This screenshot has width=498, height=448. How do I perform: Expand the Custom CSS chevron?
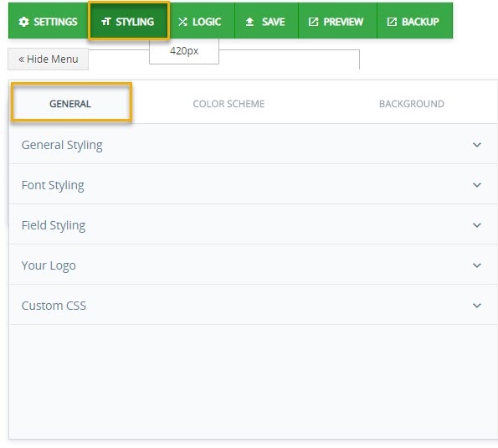point(477,306)
